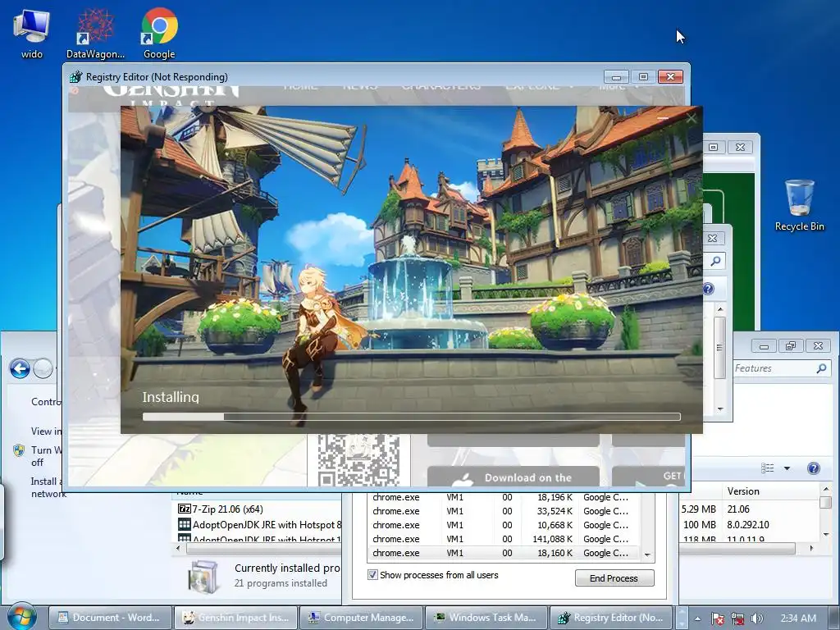Select the chrome.exe process using 18,196 K
Screen dimensions: 840x630
pos(504,497)
